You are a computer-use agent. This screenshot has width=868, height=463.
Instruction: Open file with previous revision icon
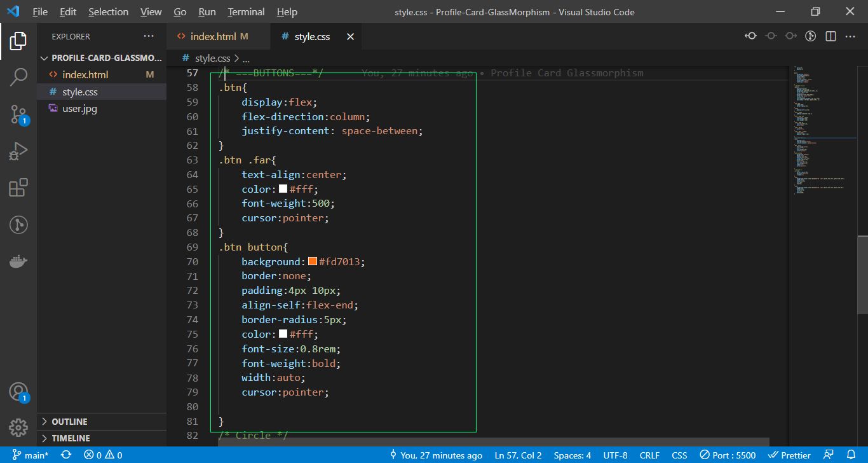click(x=751, y=36)
